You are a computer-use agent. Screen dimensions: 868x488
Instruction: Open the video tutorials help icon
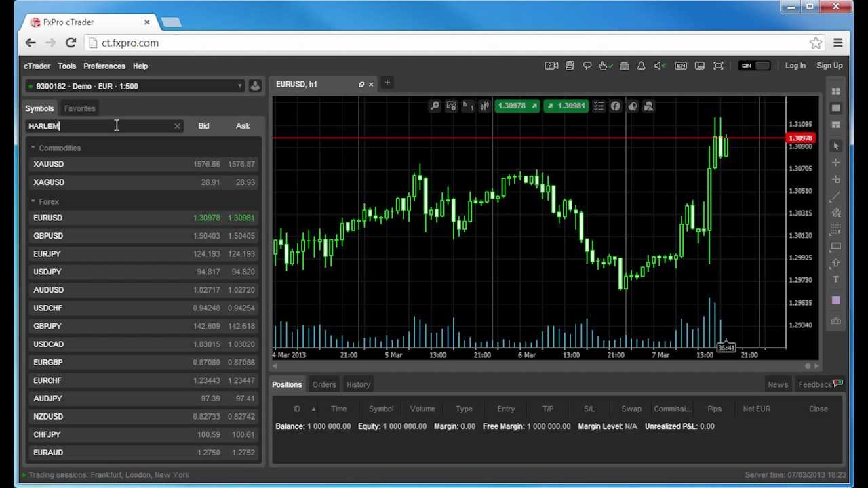[x=551, y=66]
